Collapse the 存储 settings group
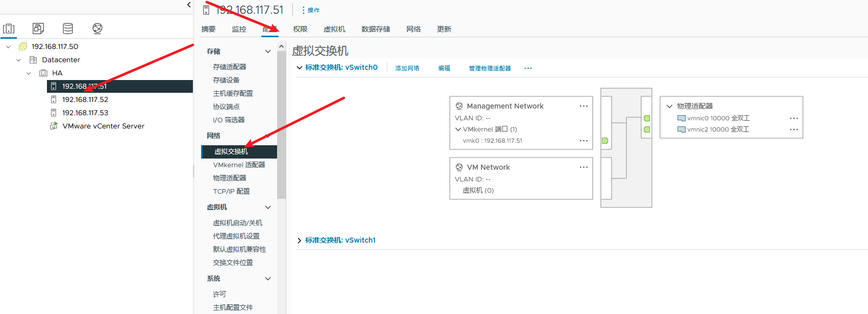Image resolution: width=868 pixels, height=314 pixels. click(x=267, y=51)
